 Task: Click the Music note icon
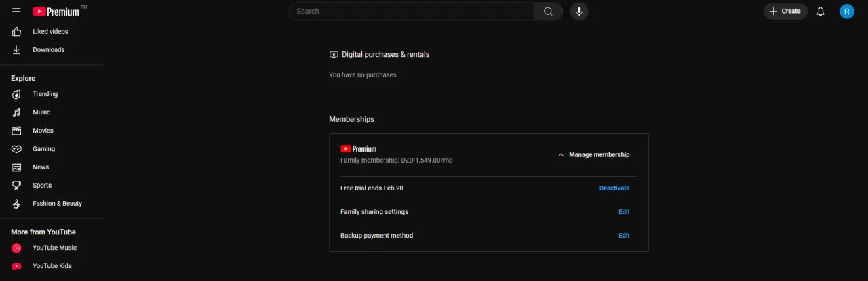tap(17, 112)
